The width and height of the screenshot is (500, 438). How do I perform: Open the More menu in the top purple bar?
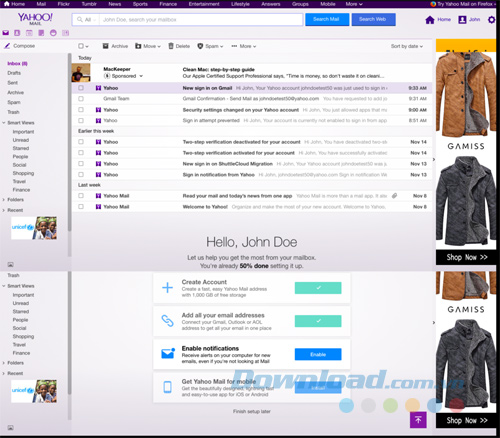(x=354, y=4)
